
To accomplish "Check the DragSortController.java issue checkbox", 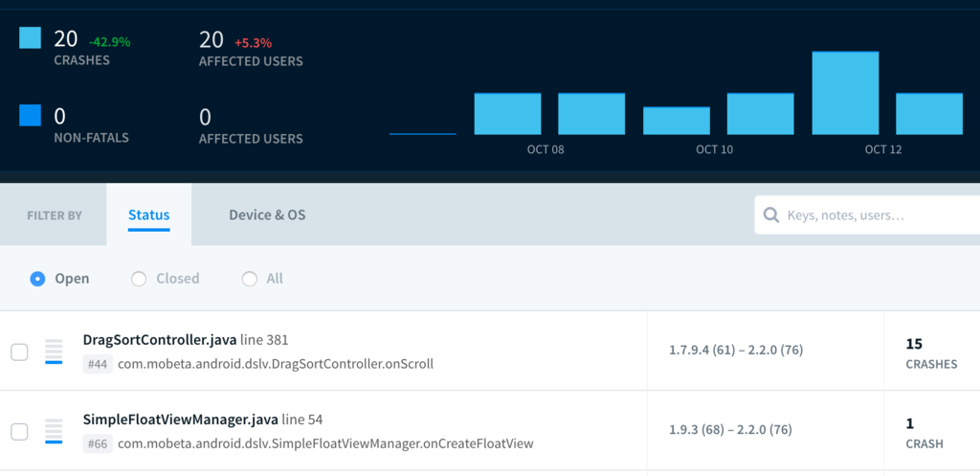I will (x=19, y=352).
